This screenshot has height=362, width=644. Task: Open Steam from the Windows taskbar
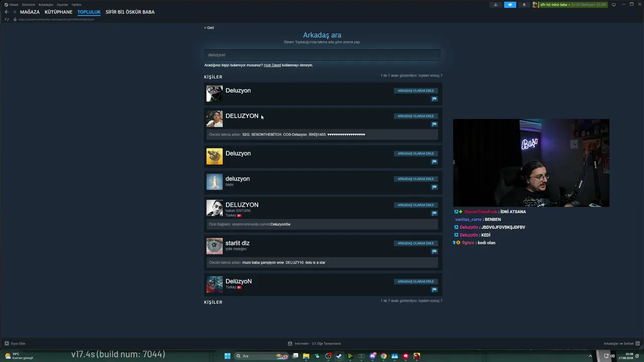click(339, 356)
